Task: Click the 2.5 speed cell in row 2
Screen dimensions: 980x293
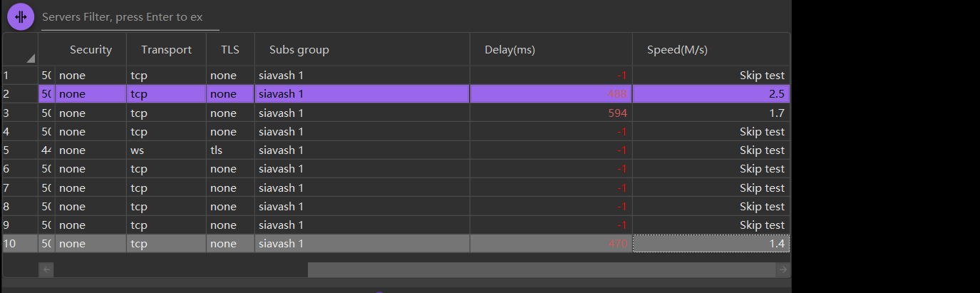Action: [711, 94]
